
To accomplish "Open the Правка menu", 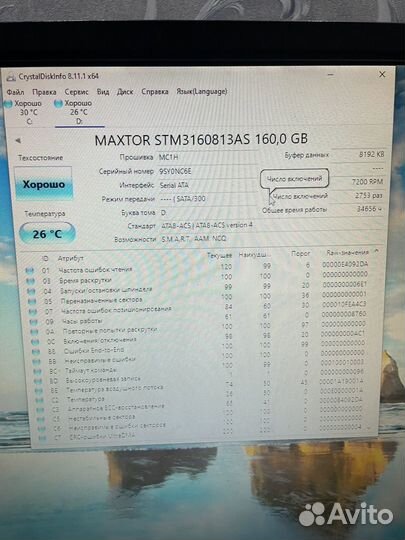I will point(44,92).
